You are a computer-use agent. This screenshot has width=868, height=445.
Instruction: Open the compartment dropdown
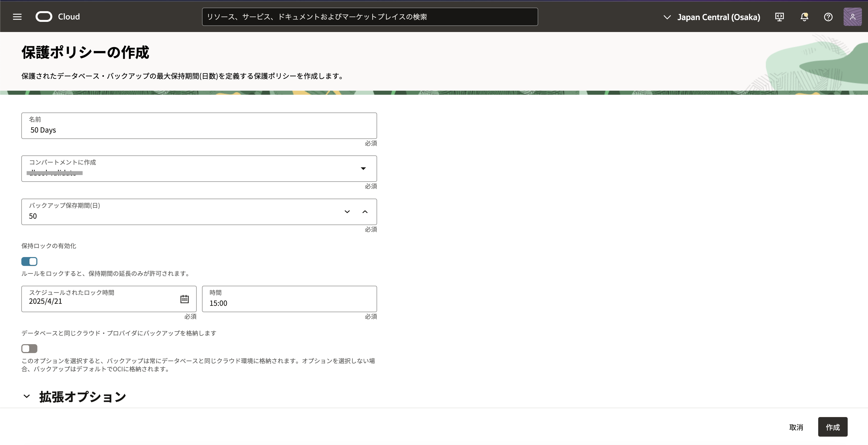(x=363, y=168)
